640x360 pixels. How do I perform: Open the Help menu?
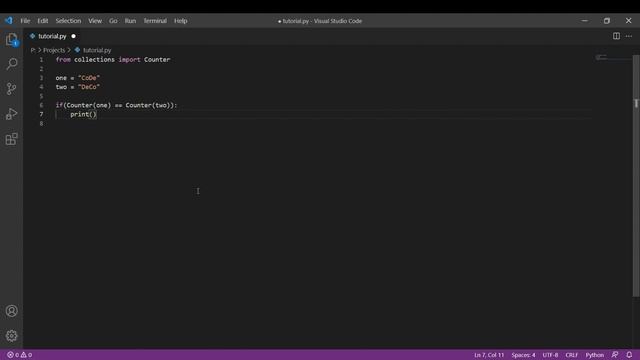pos(180,21)
